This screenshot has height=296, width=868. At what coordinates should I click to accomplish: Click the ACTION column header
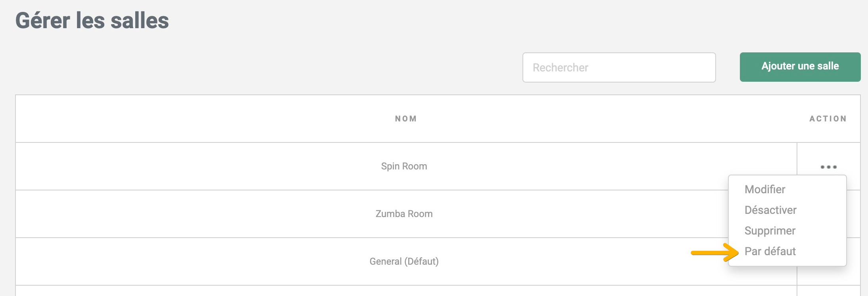click(828, 119)
